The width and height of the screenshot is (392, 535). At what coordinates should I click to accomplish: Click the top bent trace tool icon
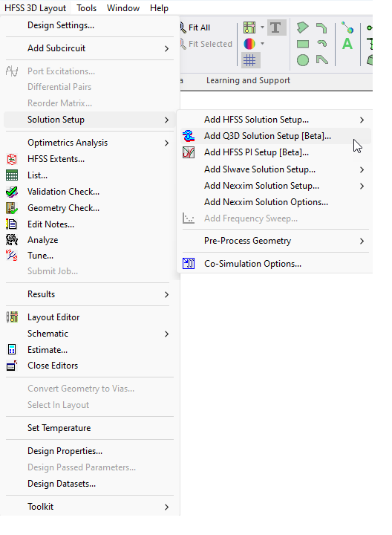tap(321, 27)
